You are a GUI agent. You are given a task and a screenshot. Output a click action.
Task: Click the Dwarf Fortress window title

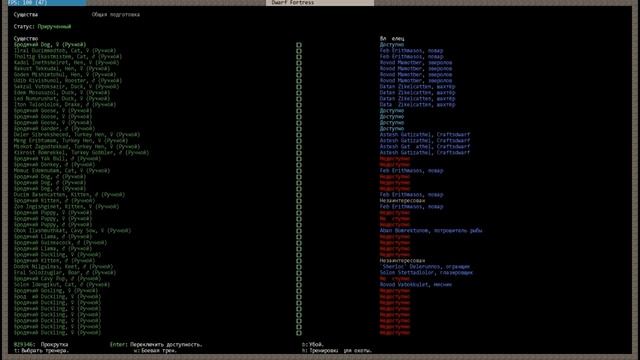pyautogui.click(x=293, y=2)
